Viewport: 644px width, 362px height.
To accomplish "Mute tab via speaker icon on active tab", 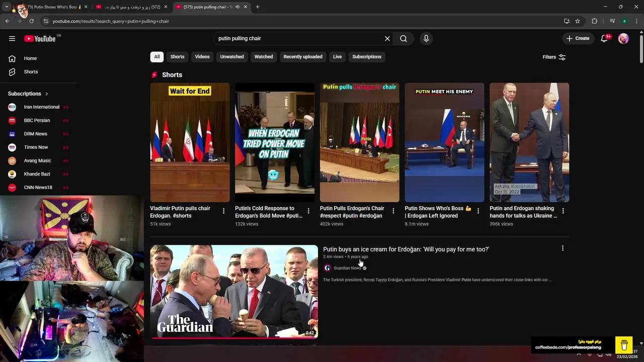I will (237, 7).
